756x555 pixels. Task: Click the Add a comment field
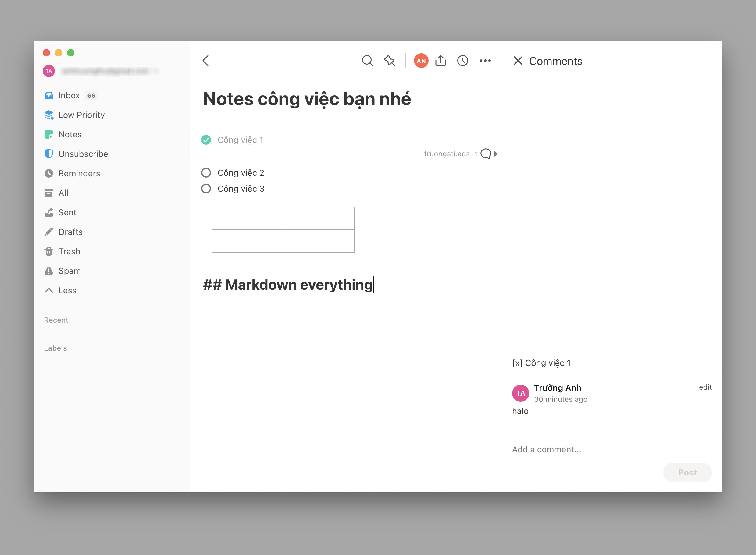(x=547, y=449)
